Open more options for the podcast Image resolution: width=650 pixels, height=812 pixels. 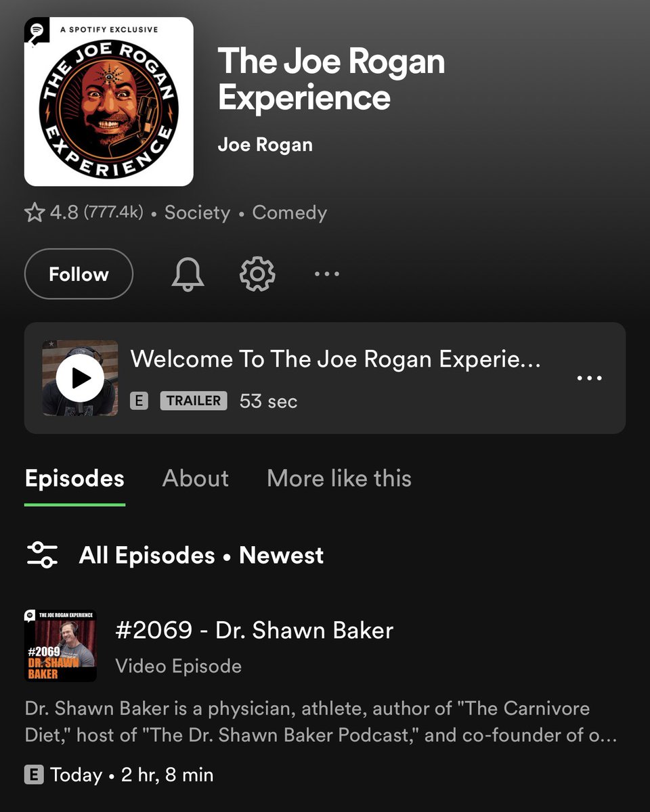tap(326, 274)
